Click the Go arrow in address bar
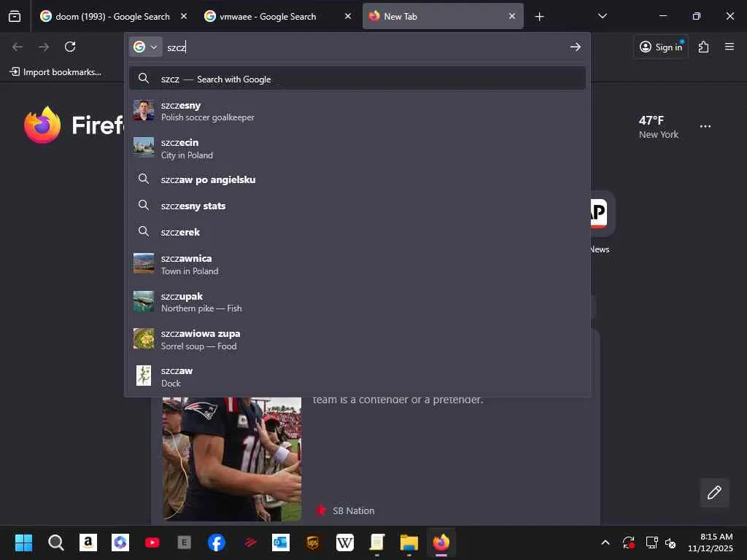The height and width of the screenshot is (560, 747). click(575, 47)
